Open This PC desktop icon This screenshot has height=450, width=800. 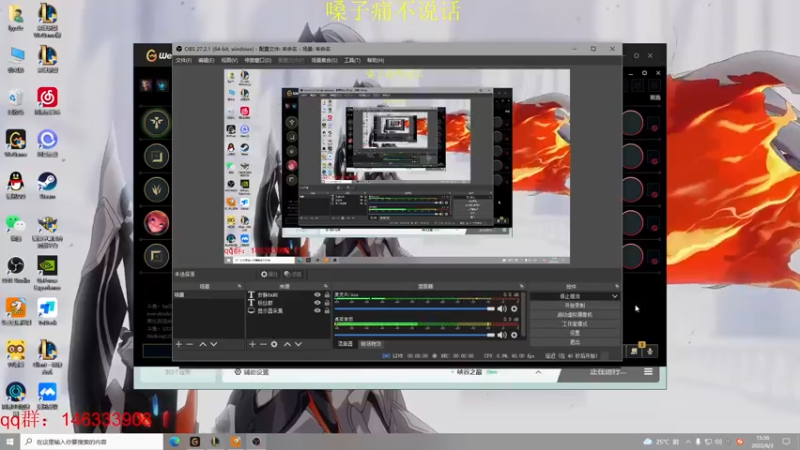16,59
